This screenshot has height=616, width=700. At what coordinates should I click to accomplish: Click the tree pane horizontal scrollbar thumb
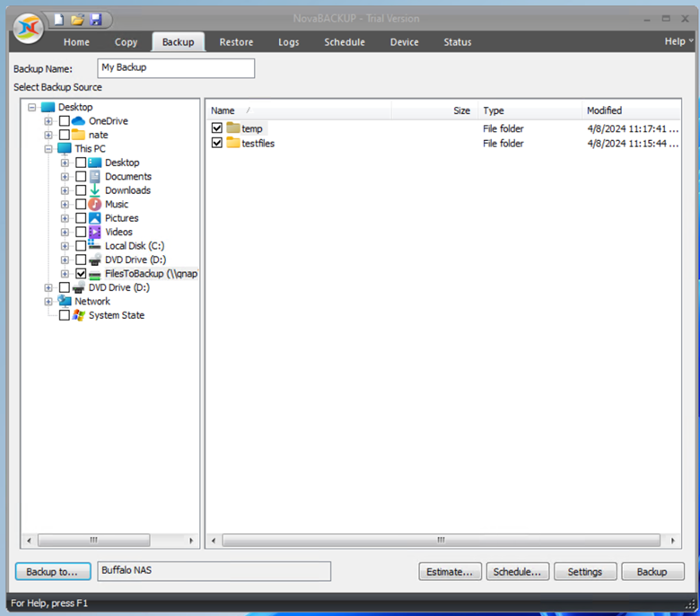[x=93, y=540]
